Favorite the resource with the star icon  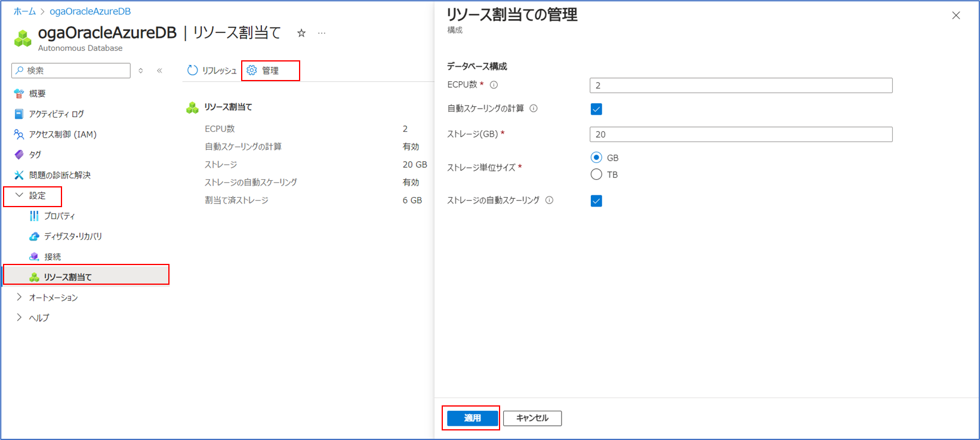point(301,33)
